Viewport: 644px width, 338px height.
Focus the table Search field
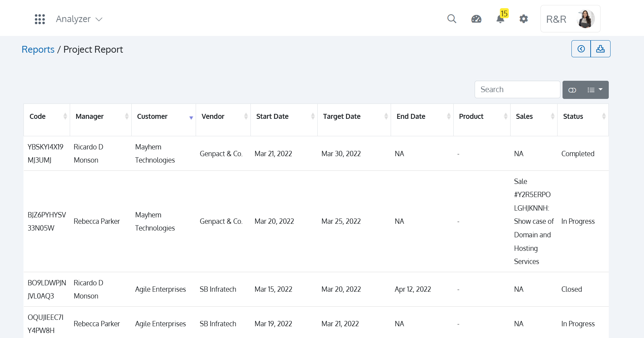coord(517,89)
